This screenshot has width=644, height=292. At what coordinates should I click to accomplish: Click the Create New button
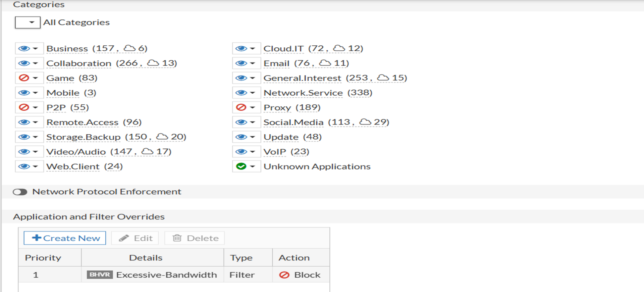coord(65,238)
